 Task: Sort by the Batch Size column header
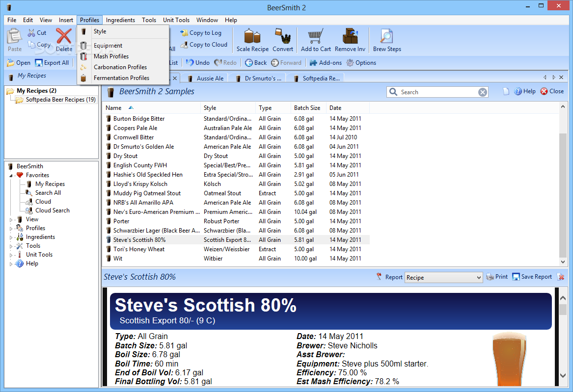(x=308, y=107)
